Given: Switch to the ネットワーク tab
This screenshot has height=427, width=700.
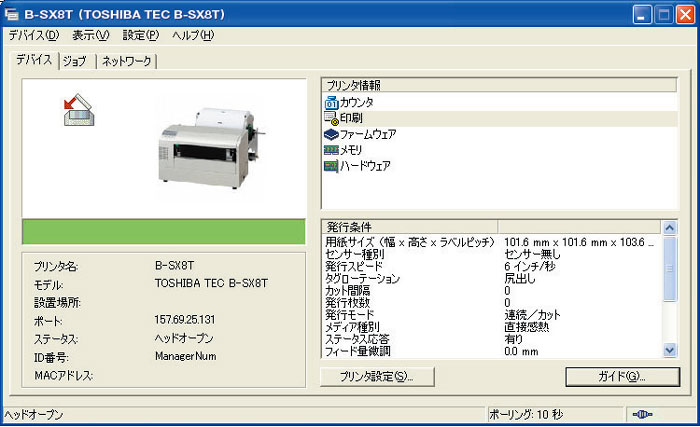Looking at the screenshot, I should click(x=125, y=61).
